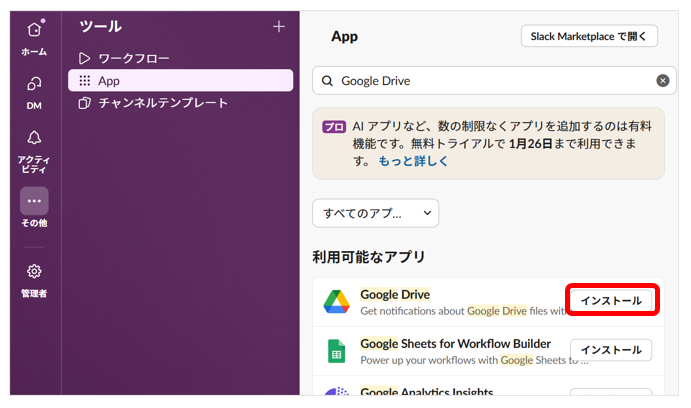This screenshot has width=691, height=408.
Task: Click the ツール panel heading
Action: tap(100, 27)
